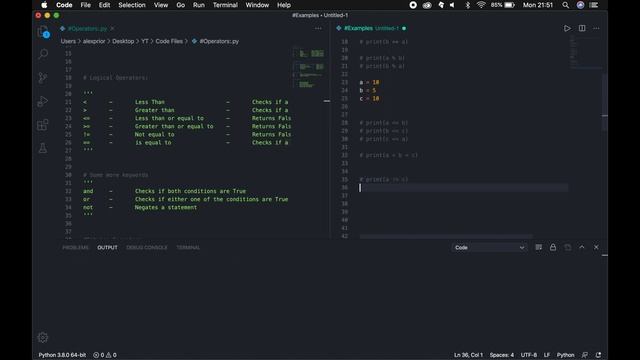Viewport: 640px width, 360px height.
Task: Change file encoding UTF-8
Action: (x=529, y=355)
